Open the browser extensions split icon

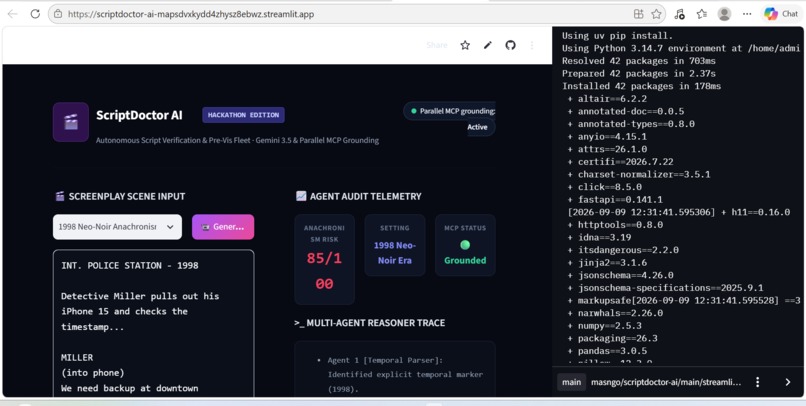point(638,14)
